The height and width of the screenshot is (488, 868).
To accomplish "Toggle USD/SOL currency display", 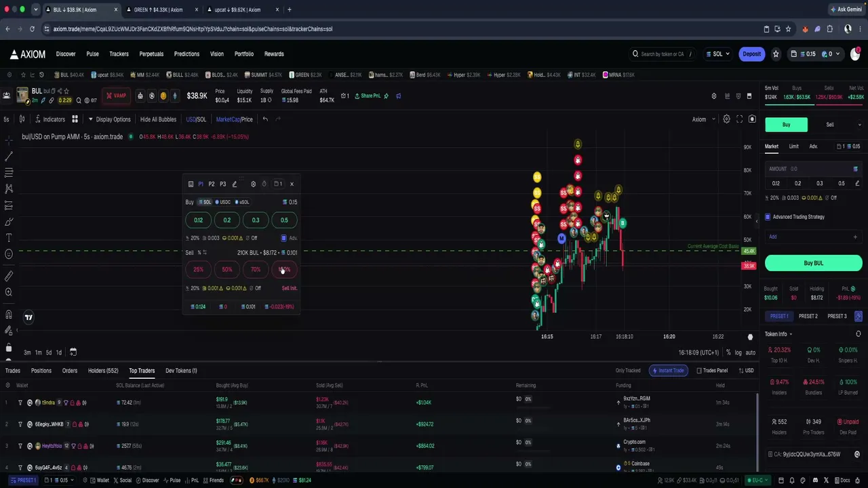I will [x=196, y=119].
